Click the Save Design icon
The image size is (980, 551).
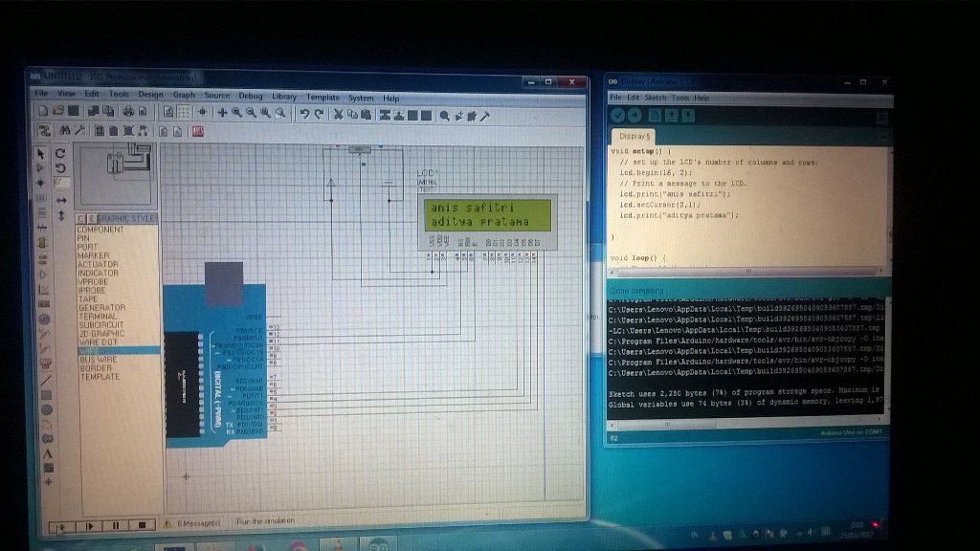click(x=74, y=111)
